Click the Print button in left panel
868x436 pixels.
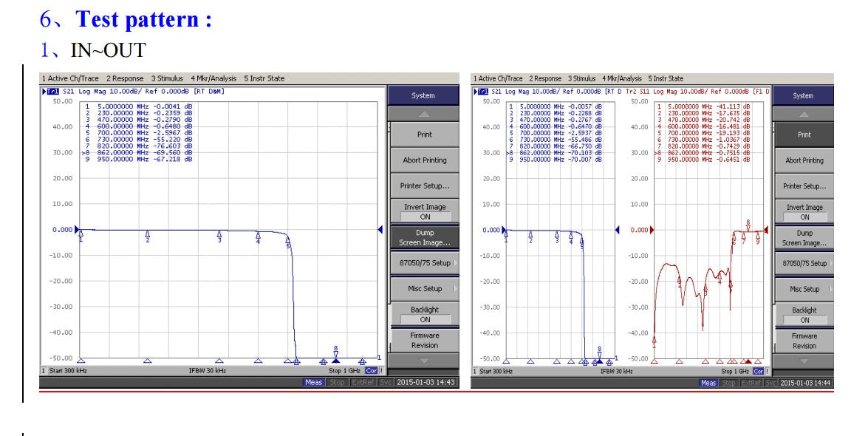pos(425,134)
